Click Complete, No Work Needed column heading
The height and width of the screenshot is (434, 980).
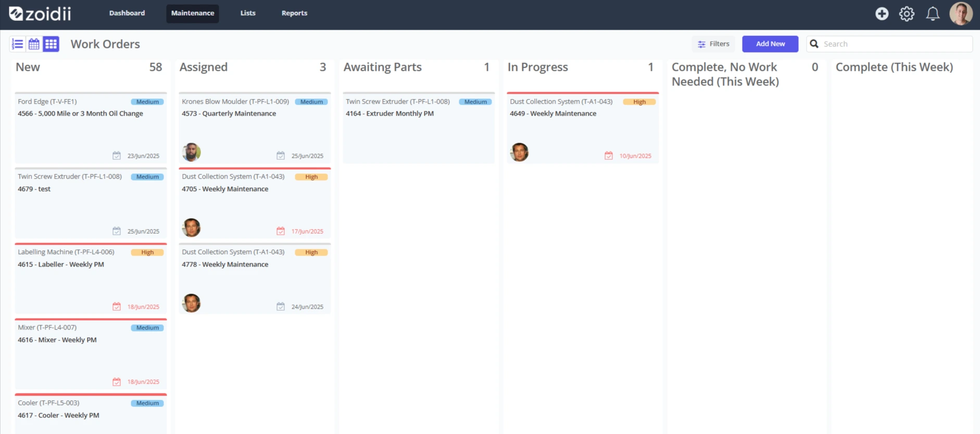[x=725, y=74]
